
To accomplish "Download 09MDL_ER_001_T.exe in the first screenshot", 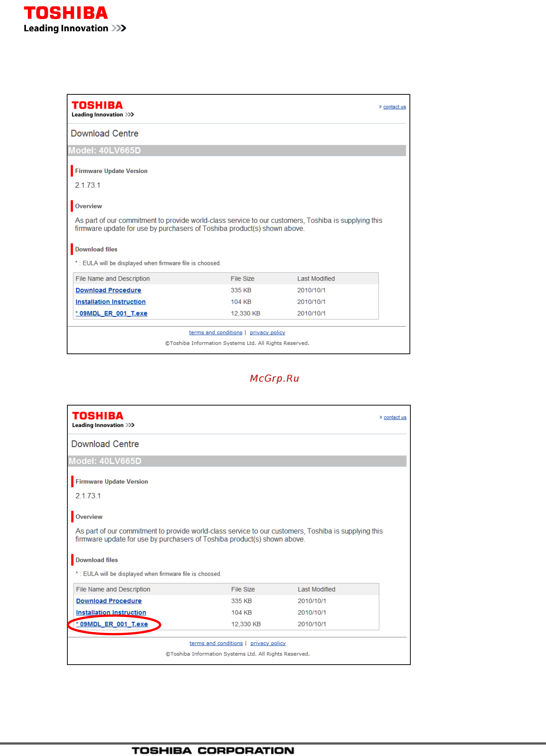I will pos(111,313).
